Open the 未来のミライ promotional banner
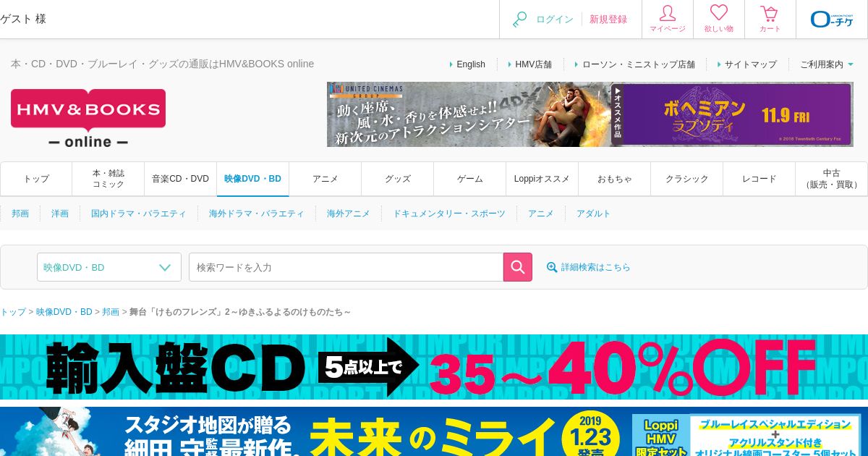 (x=434, y=431)
